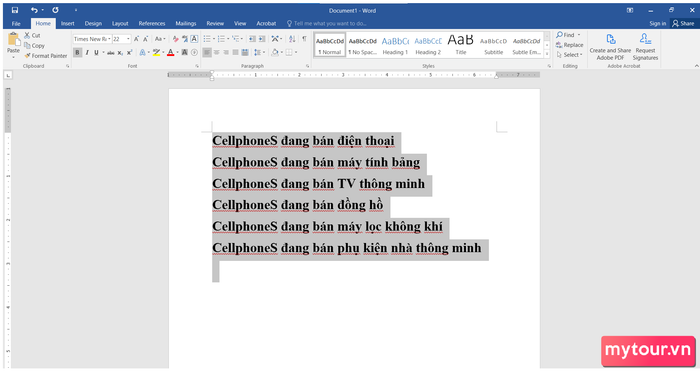Click the Replace button
This screenshot has height=373, width=700.
(570, 45)
